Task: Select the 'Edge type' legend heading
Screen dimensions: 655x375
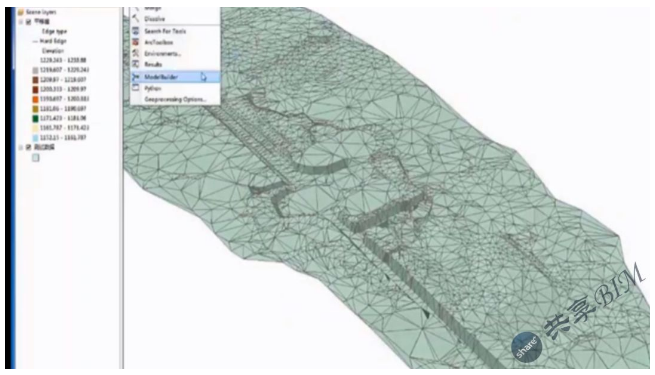Action: pyautogui.click(x=54, y=31)
